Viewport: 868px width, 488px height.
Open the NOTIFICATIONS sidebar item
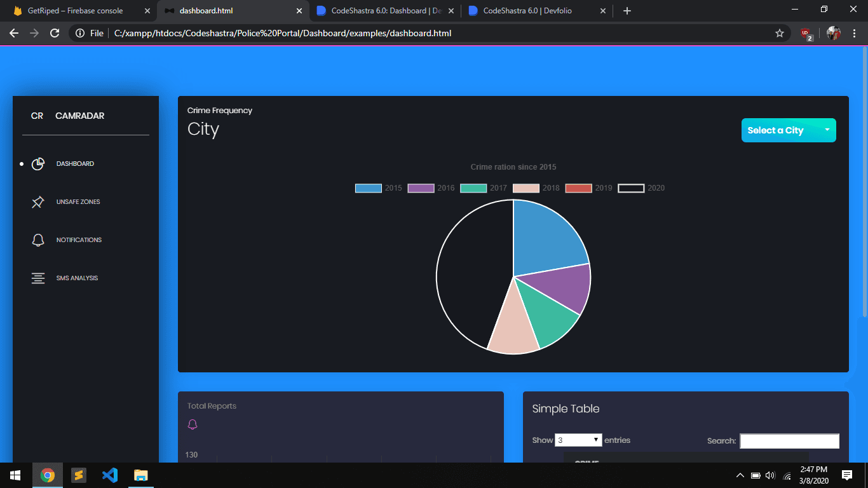point(79,240)
